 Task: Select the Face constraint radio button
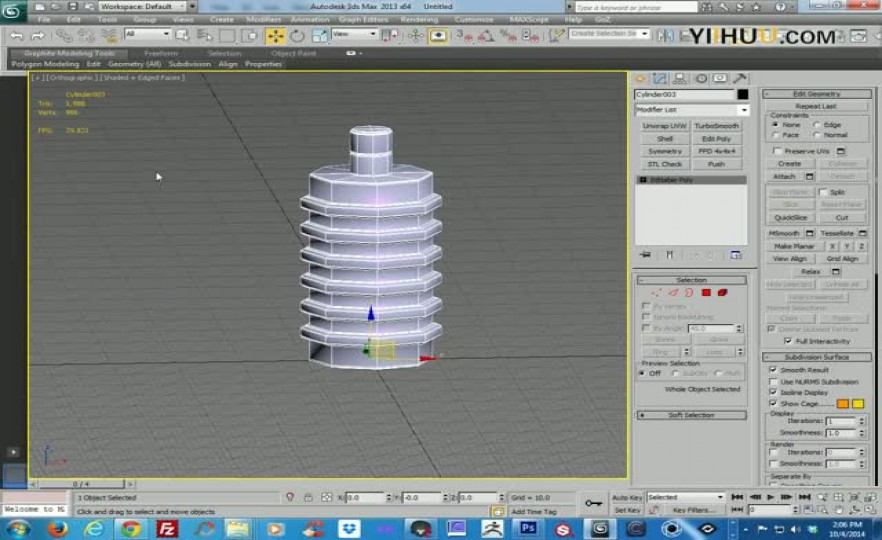(x=776, y=135)
